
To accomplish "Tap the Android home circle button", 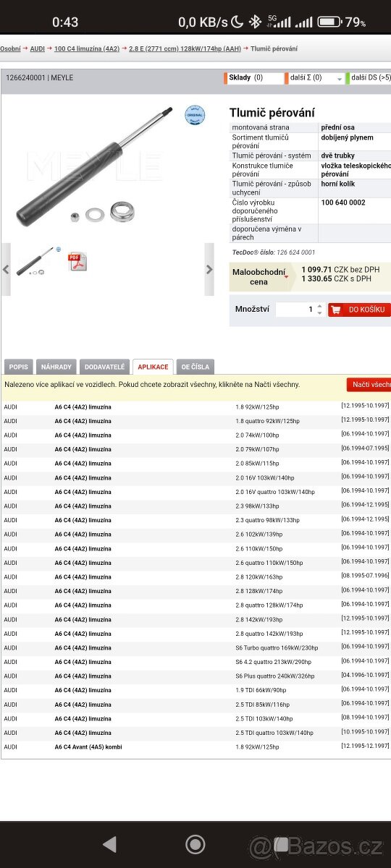I will 195,843.
